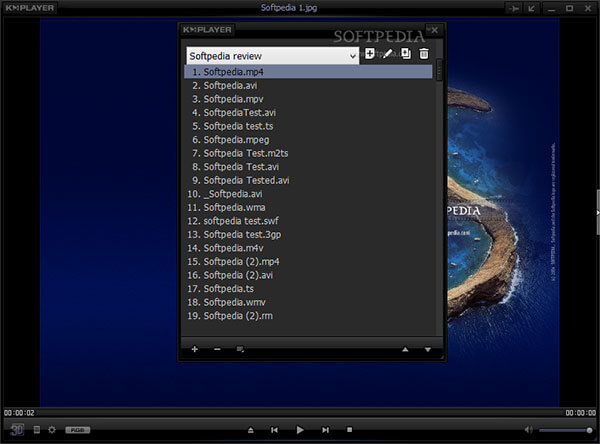The width and height of the screenshot is (600, 444).
Task: Close the playlist editor window
Action: point(434,30)
